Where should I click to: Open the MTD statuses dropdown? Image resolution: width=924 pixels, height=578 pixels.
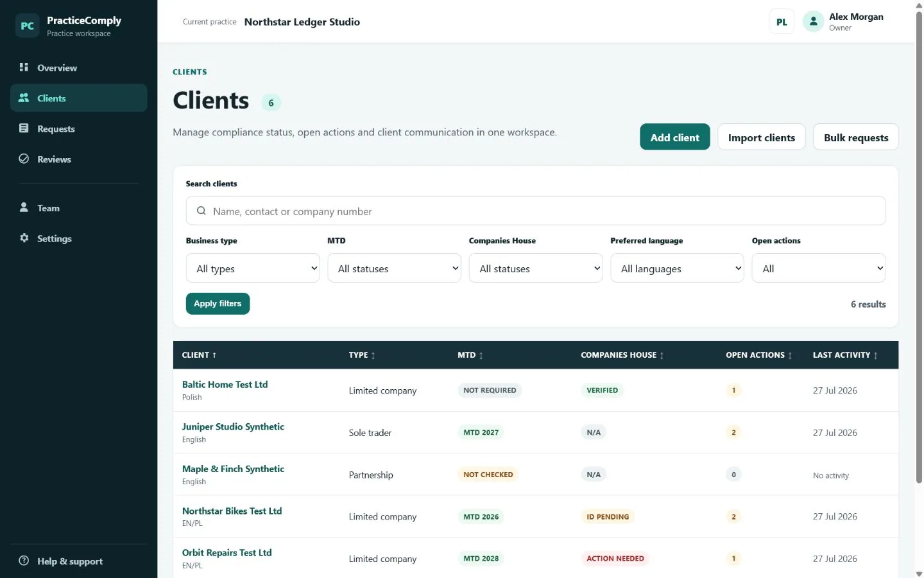pos(394,268)
